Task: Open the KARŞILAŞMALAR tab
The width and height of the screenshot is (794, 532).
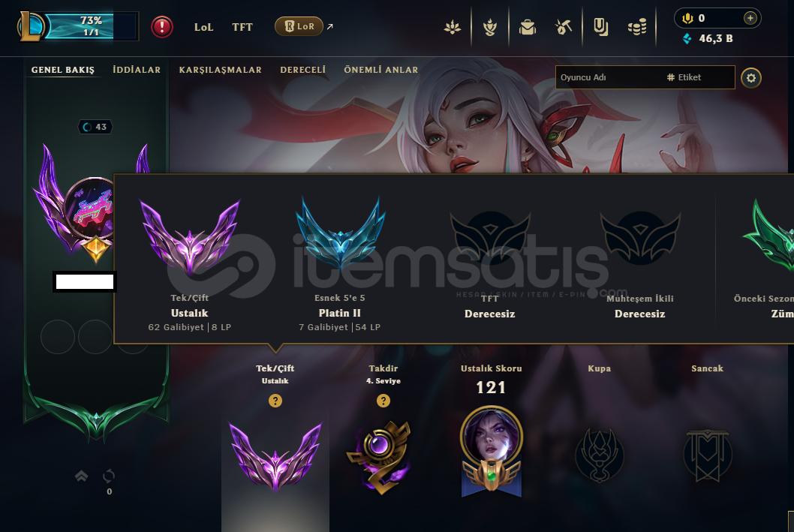Action: (x=221, y=70)
